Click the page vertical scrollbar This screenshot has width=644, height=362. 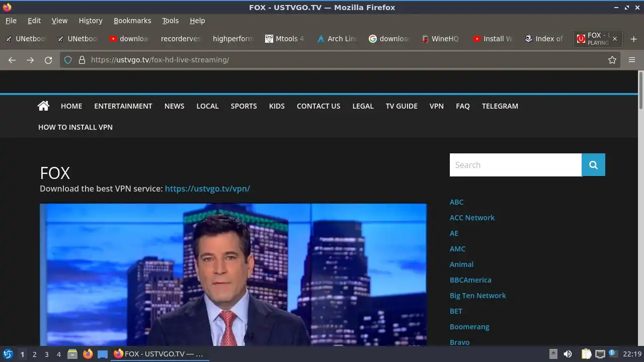pos(641,89)
